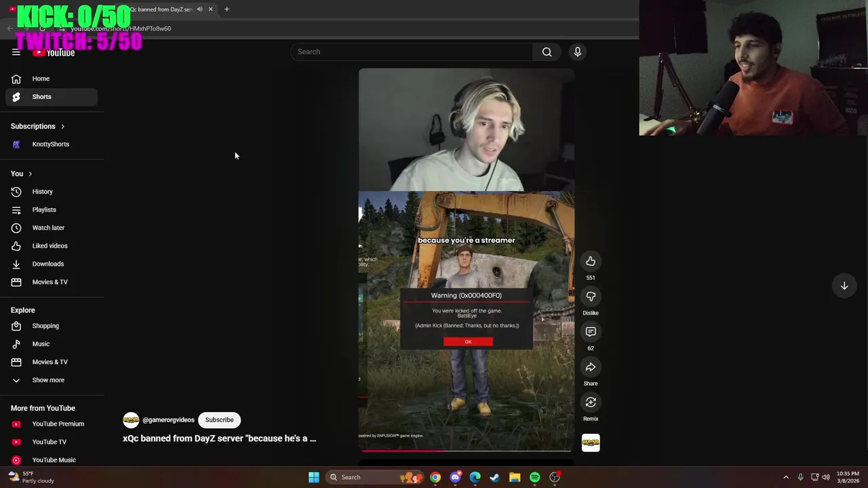
Task: Open the @gamerorgvideos channel name
Action: (x=168, y=420)
